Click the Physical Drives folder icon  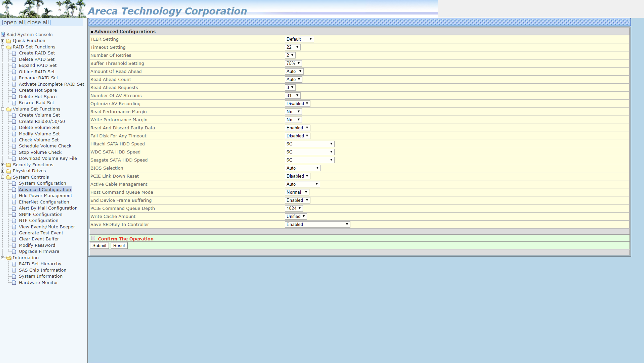click(9, 171)
